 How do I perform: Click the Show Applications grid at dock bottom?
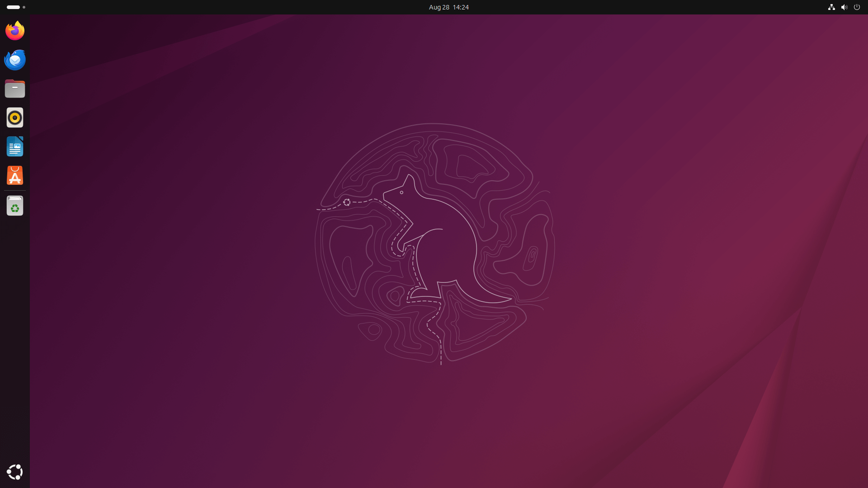(x=15, y=472)
